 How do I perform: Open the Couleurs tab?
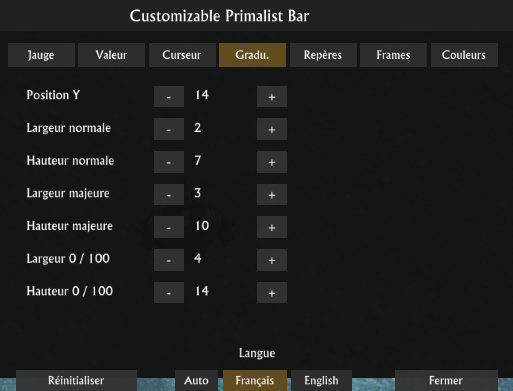click(464, 55)
